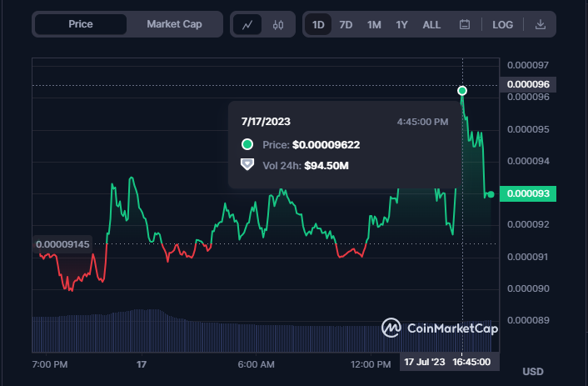
Task: Switch to the candlestick chart icon
Action: [x=278, y=25]
